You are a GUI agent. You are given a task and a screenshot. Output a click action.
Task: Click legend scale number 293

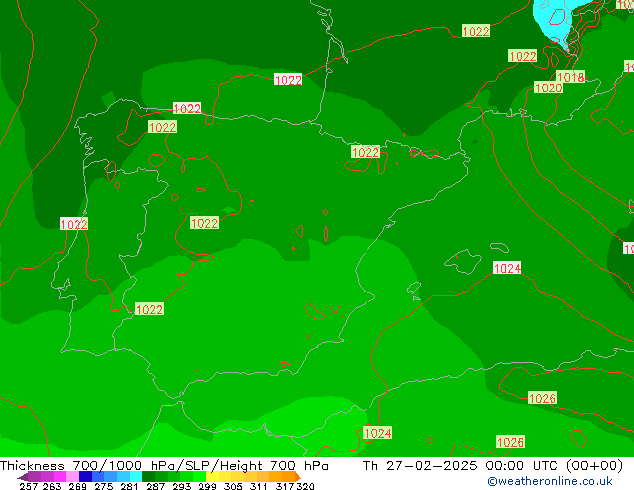182,486
